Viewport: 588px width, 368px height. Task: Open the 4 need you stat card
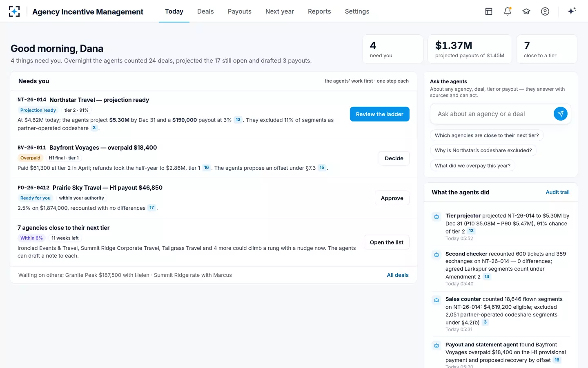393,49
